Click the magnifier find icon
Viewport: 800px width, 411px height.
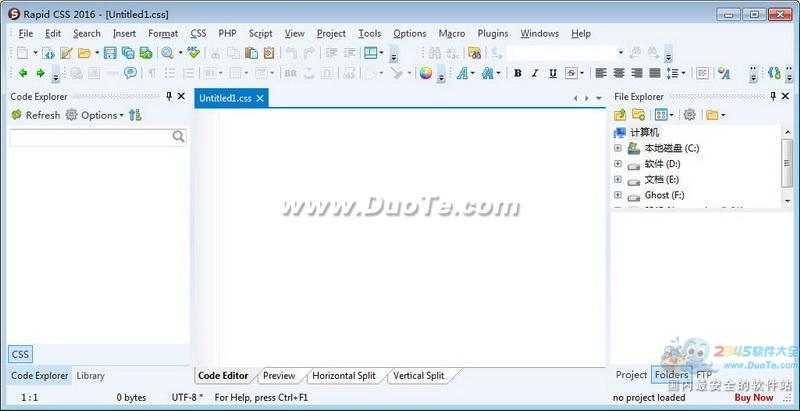(167, 53)
